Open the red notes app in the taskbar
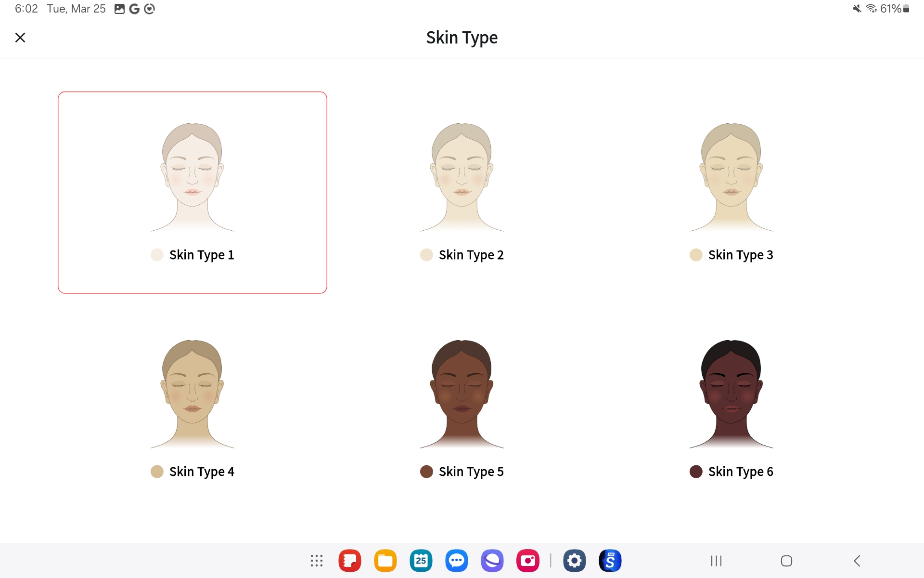924x578 pixels. click(350, 561)
